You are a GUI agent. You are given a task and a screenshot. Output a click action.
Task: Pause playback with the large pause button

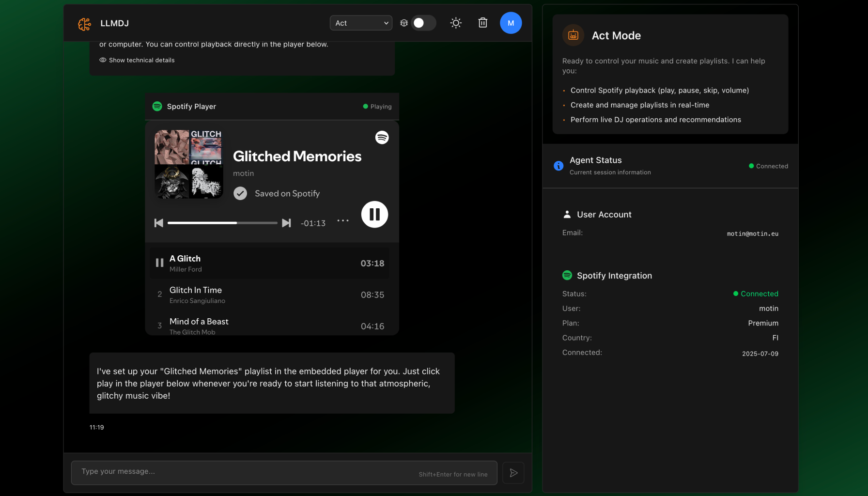pyautogui.click(x=374, y=214)
